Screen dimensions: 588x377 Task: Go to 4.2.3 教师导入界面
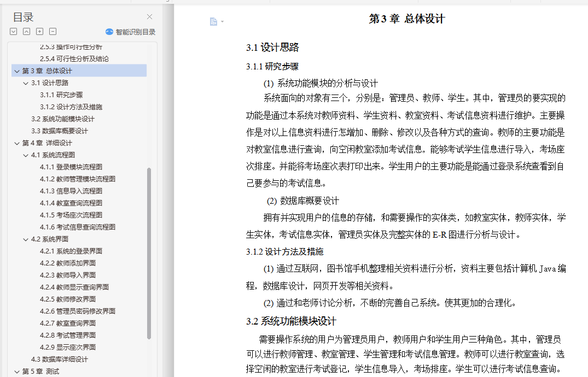(68, 275)
